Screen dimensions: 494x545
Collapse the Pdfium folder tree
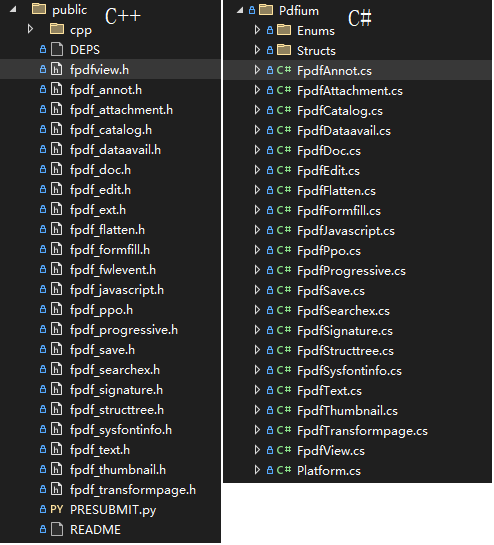pos(240,10)
